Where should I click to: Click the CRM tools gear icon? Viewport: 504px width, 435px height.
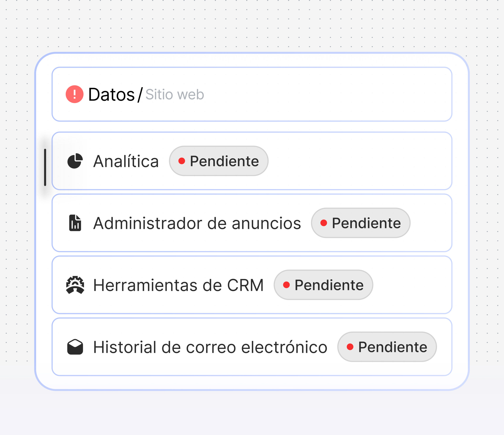[75, 285]
